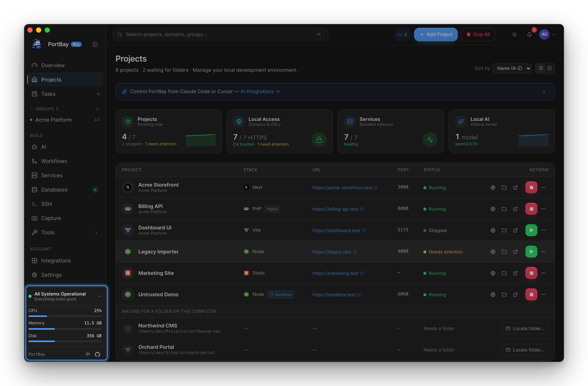Focus the search projects field
The image size is (588, 386).
point(220,34)
